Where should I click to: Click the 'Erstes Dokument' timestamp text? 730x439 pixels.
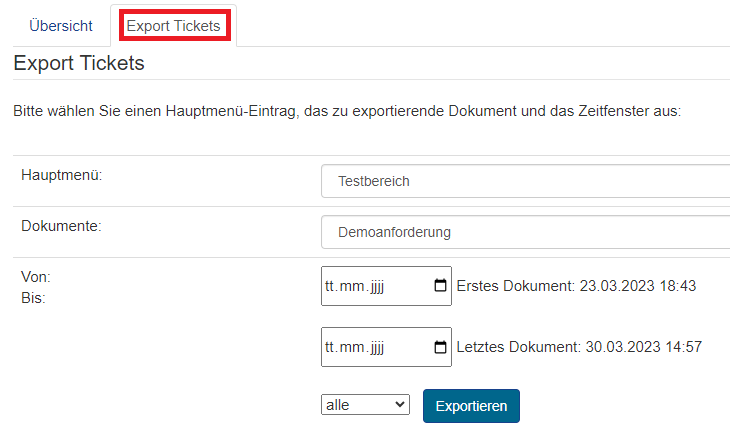(575, 286)
